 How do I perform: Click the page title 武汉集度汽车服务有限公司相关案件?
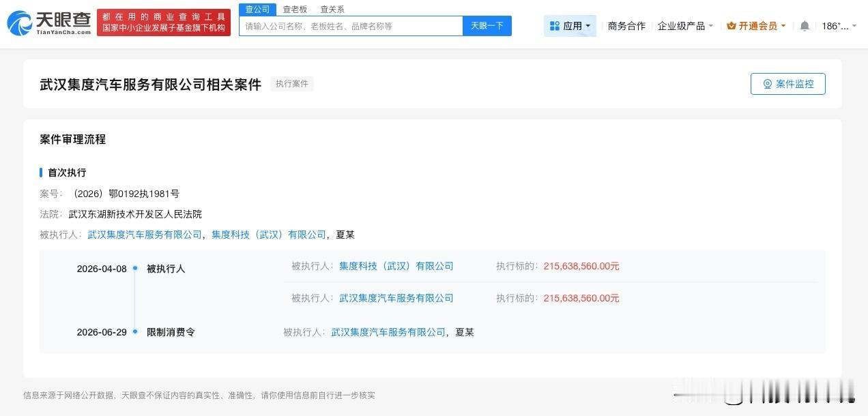point(151,85)
